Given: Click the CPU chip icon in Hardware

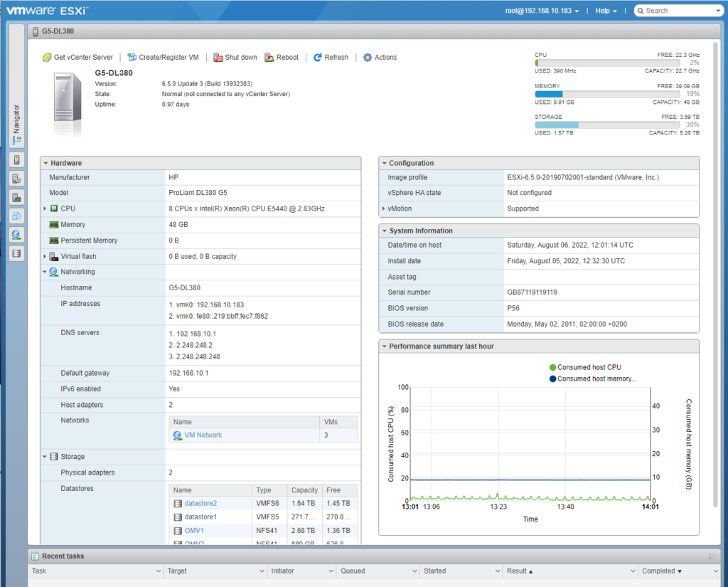Looking at the screenshot, I should pyautogui.click(x=54, y=208).
